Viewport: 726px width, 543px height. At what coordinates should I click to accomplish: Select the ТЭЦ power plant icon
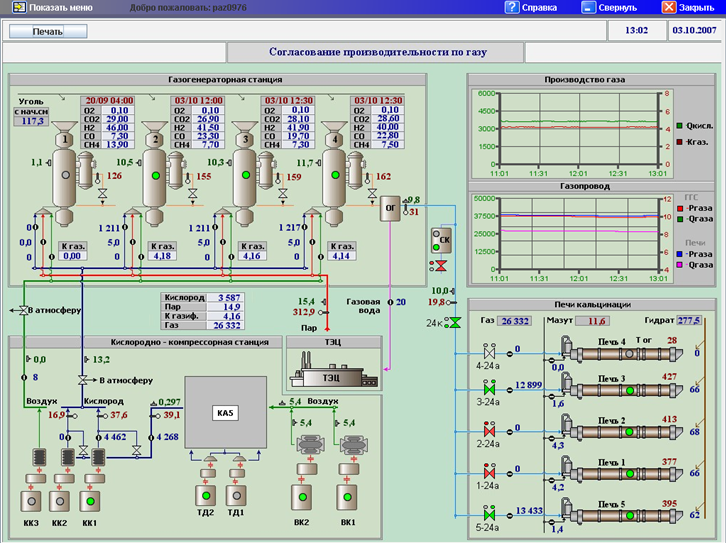click(329, 378)
